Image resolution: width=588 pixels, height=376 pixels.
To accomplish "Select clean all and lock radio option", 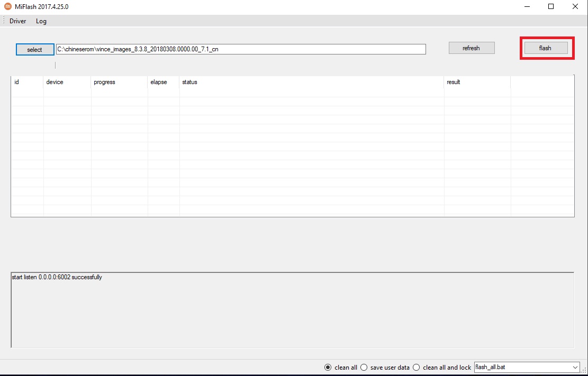I will (x=442, y=368).
